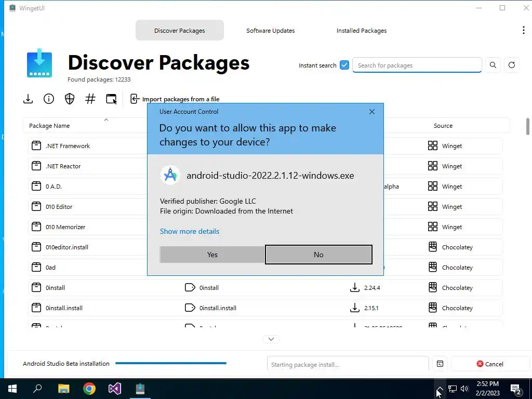Click the Show more details link
Viewport: 532px width, 399px height.
click(190, 231)
